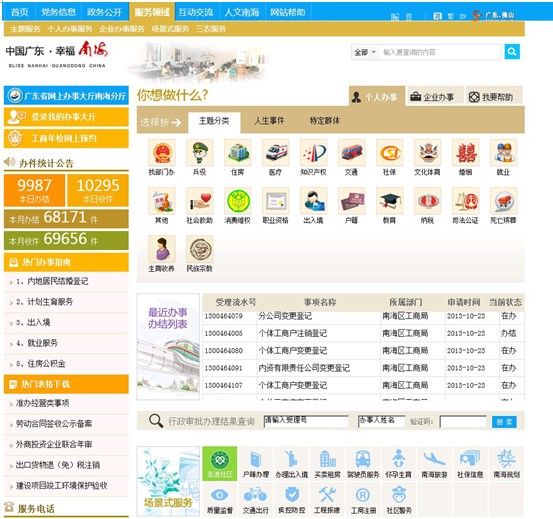Viewport: 553px width, 519px height.
Task: Open the 劳动合同签收公示备案 download link
Action: pos(54,424)
